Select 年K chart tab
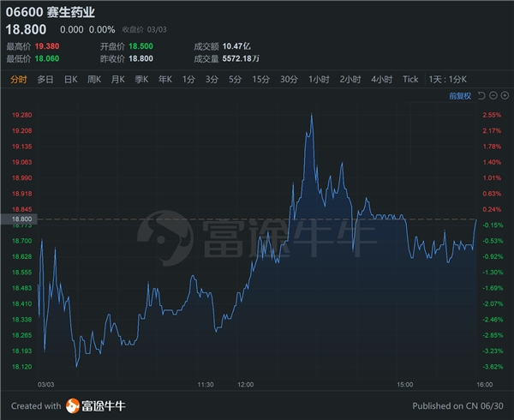The height and width of the screenshot is (420, 514). click(x=164, y=80)
